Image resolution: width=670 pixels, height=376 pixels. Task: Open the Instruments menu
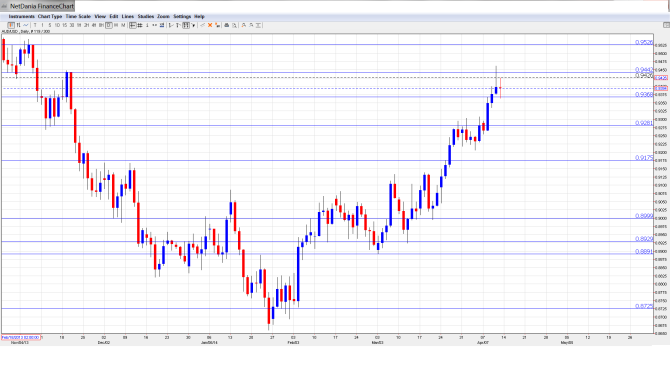pos(21,16)
